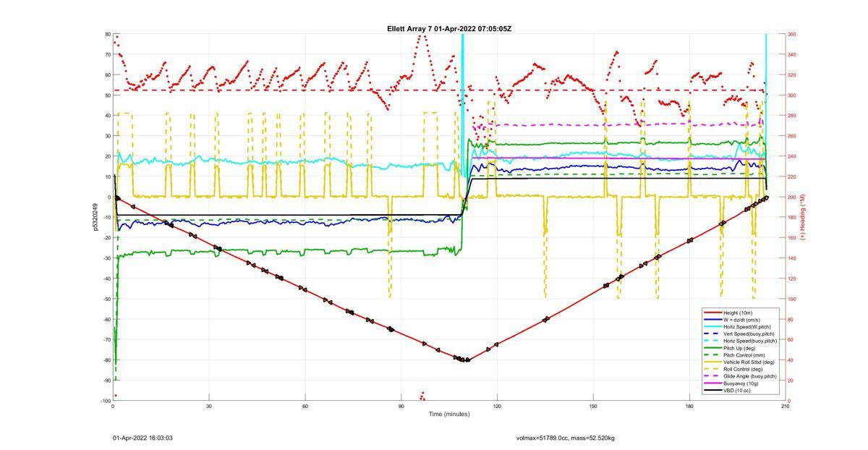Click the "volmax=51789.0cc, mass=52.520kg" footer text
Image resolution: width=868 pixels, height=450 pixels.
pyautogui.click(x=566, y=438)
